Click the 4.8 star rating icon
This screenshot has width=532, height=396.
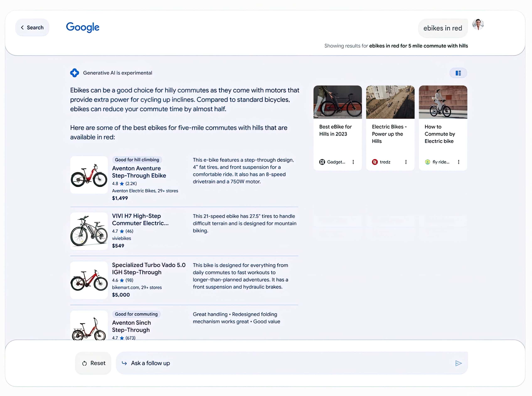coord(122,184)
